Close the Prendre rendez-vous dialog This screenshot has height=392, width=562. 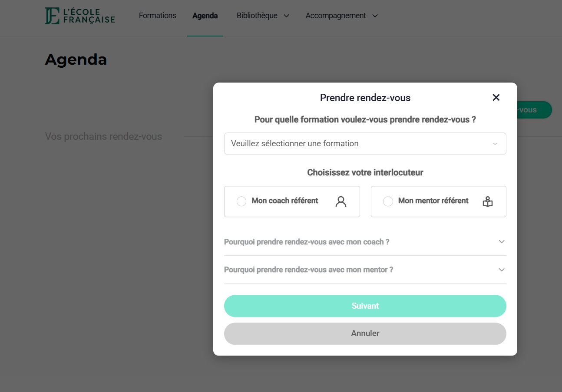tap(496, 98)
